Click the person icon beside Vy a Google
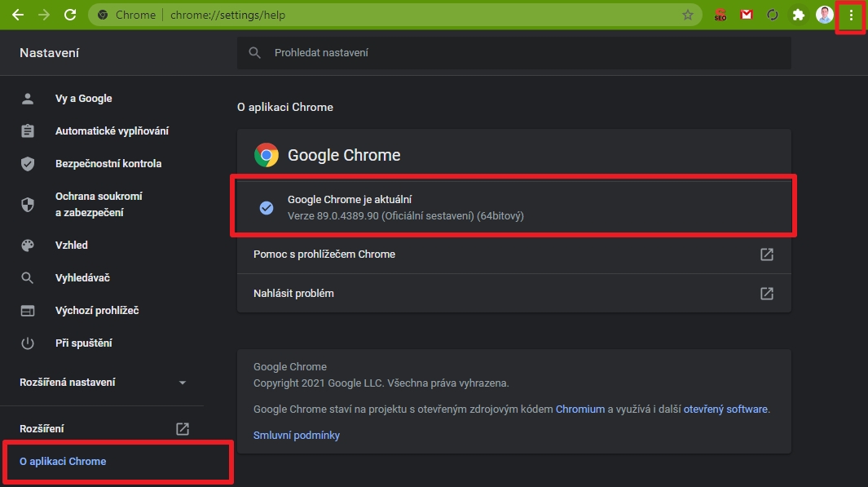868x487 pixels. point(27,99)
